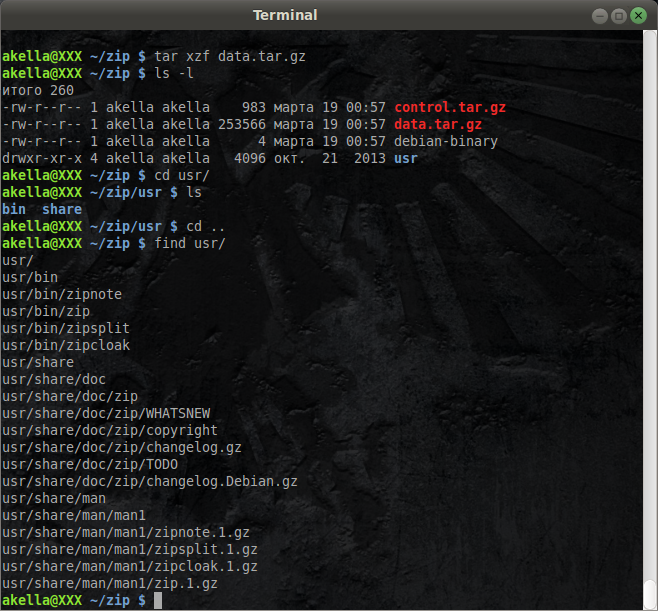Click the "окт." month in usr row
This screenshot has width=658, height=611.
tap(289, 159)
